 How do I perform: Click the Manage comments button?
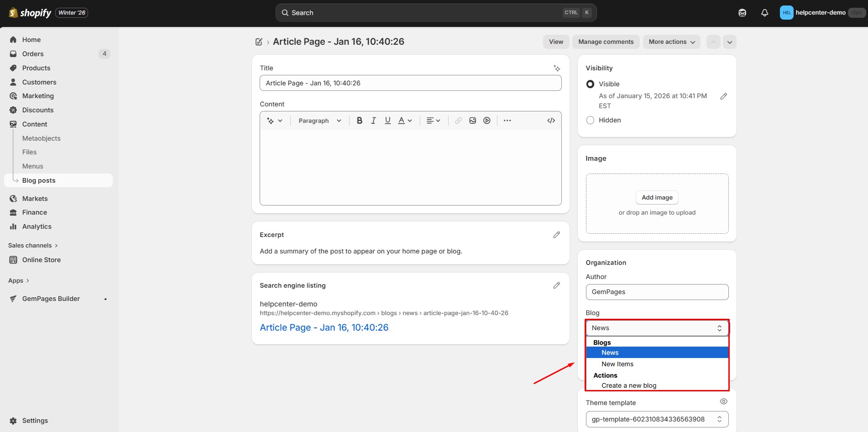point(606,42)
